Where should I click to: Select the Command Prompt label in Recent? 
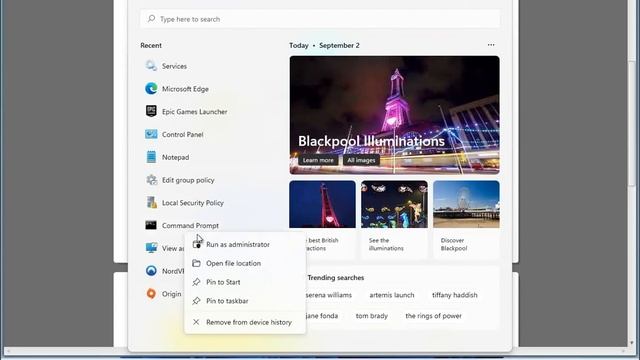click(x=190, y=225)
